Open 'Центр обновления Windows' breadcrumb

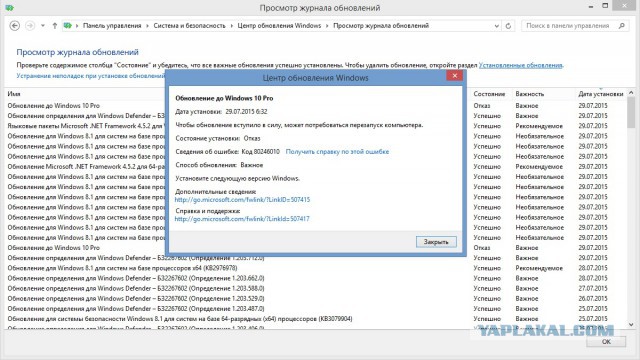279,26
